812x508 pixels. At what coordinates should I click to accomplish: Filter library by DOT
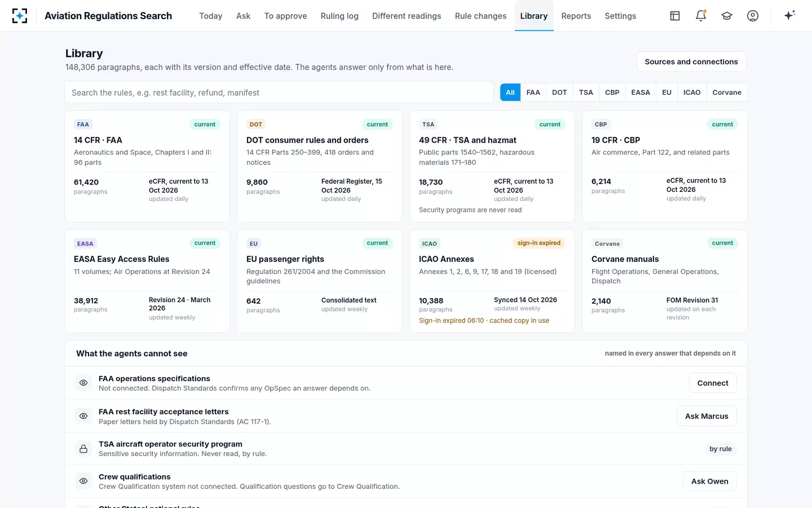tap(559, 92)
